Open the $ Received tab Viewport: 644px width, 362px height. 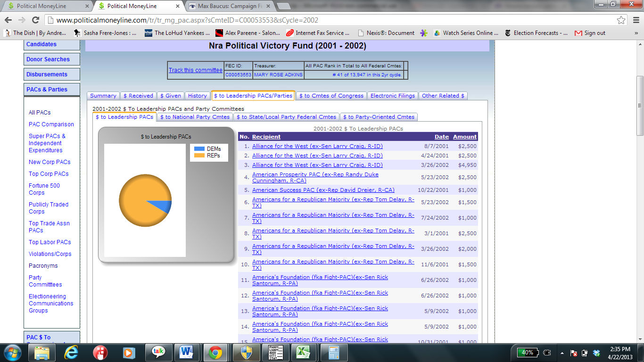(x=138, y=96)
